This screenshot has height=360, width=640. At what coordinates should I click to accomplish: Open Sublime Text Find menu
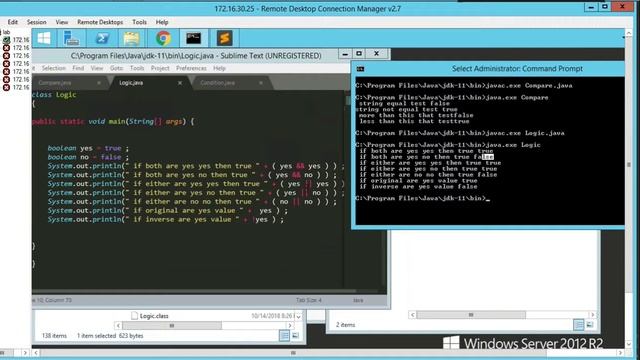78,68
